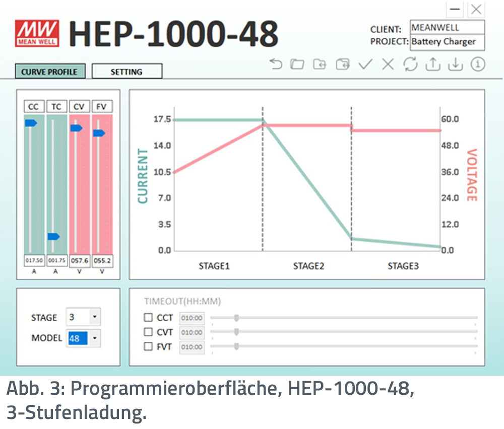Minimize the HEP-1000-48 window
Viewport: 504px width, 429px height.
click(x=455, y=9)
